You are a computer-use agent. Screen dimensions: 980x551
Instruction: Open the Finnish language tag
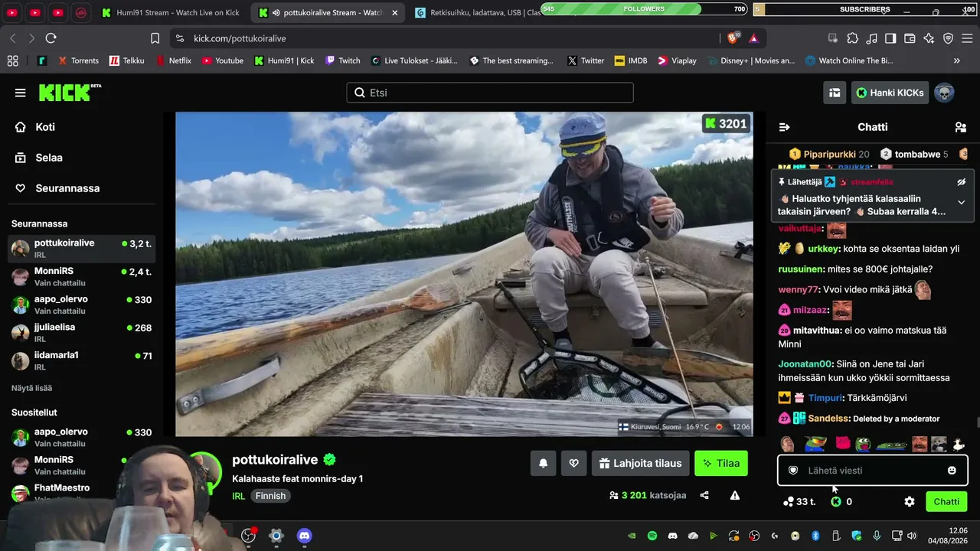coord(270,496)
